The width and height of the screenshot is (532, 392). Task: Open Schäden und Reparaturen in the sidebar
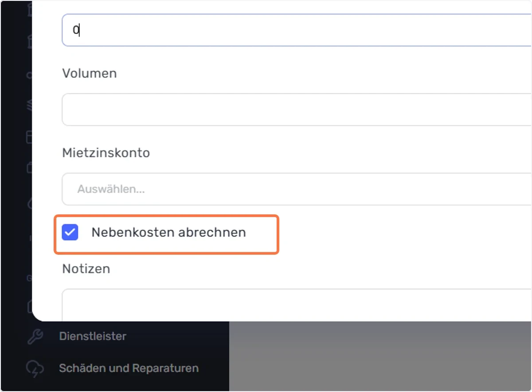[x=129, y=368]
